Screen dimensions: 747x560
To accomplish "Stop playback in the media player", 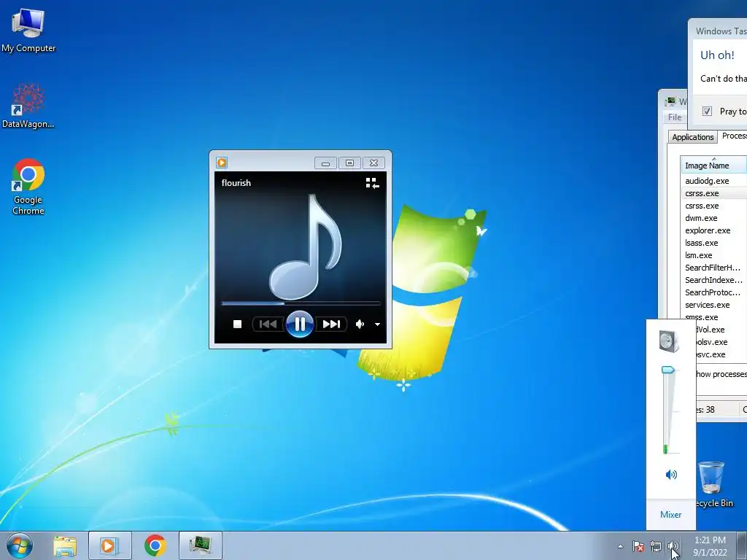I will coord(237,324).
